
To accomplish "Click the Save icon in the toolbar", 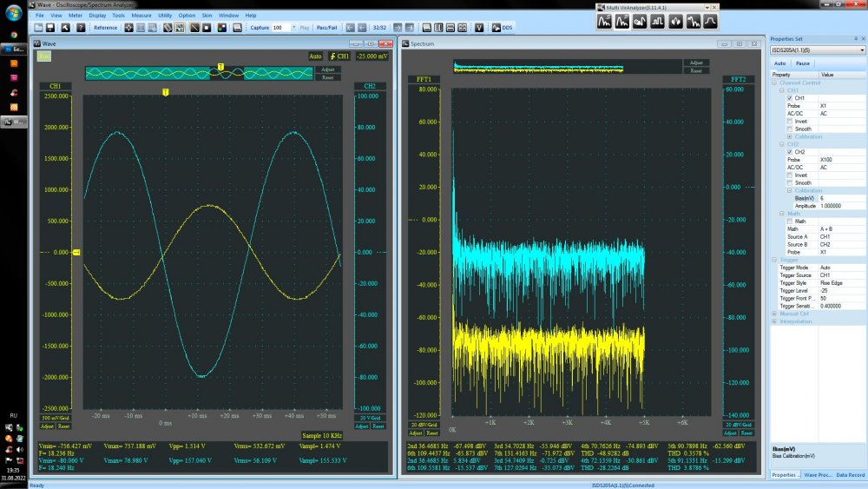I will [x=51, y=28].
